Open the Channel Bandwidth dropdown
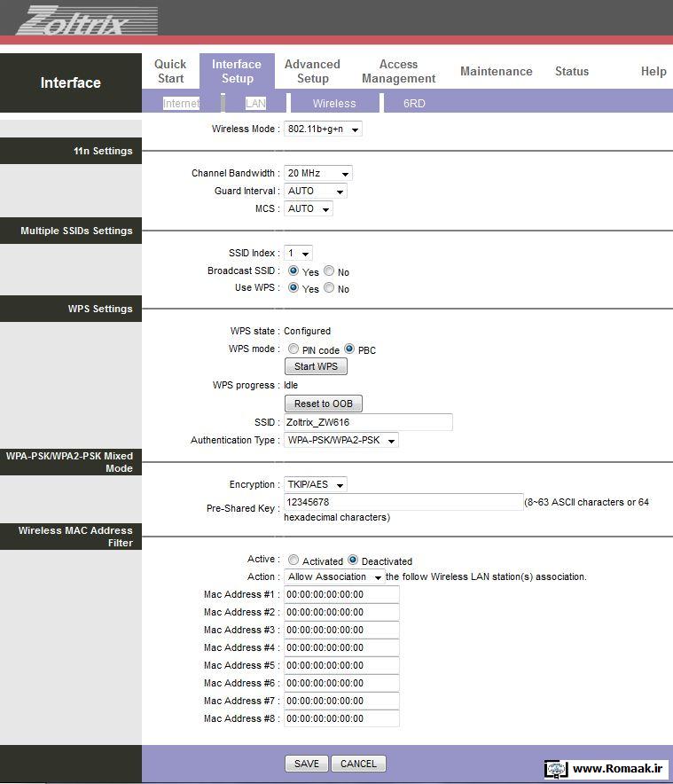The image size is (673, 784). click(318, 173)
